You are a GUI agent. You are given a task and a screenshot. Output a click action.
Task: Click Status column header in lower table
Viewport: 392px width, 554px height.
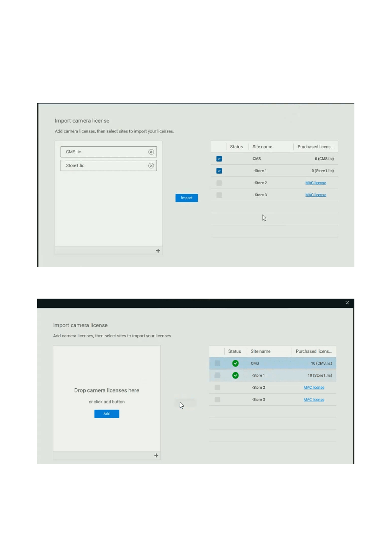pos(234,351)
